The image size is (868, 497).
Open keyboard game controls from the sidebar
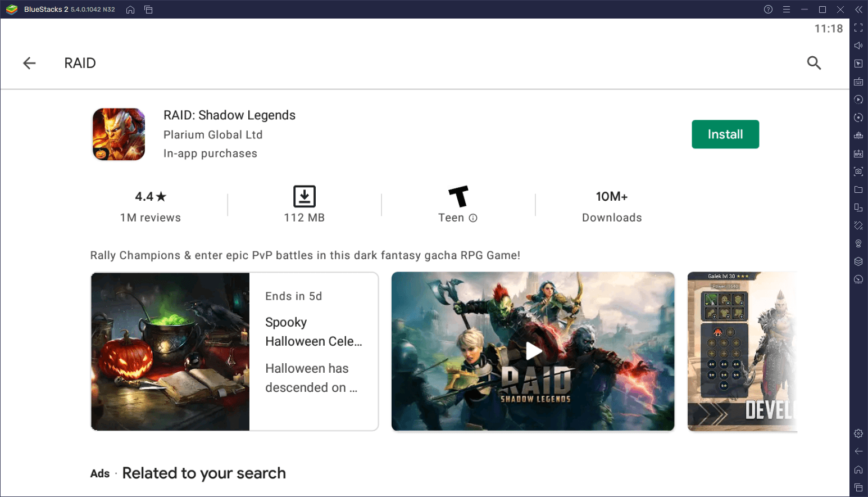click(858, 81)
